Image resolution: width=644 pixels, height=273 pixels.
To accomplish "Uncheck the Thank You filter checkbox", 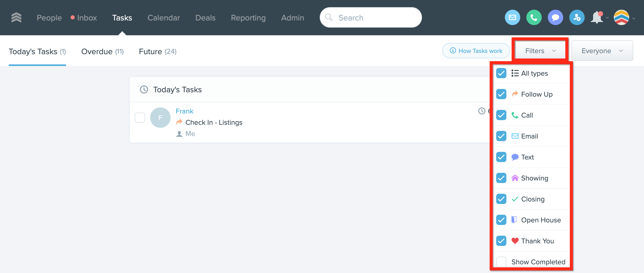I will point(501,241).
